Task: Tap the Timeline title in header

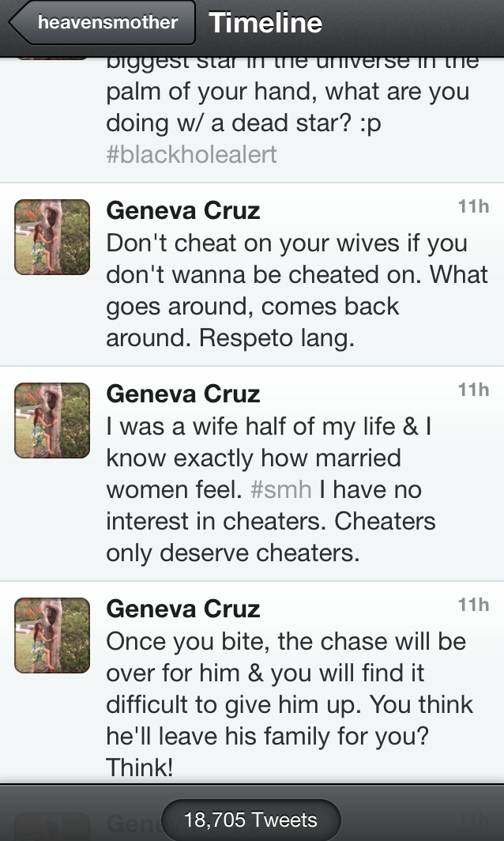Action: coord(265,23)
